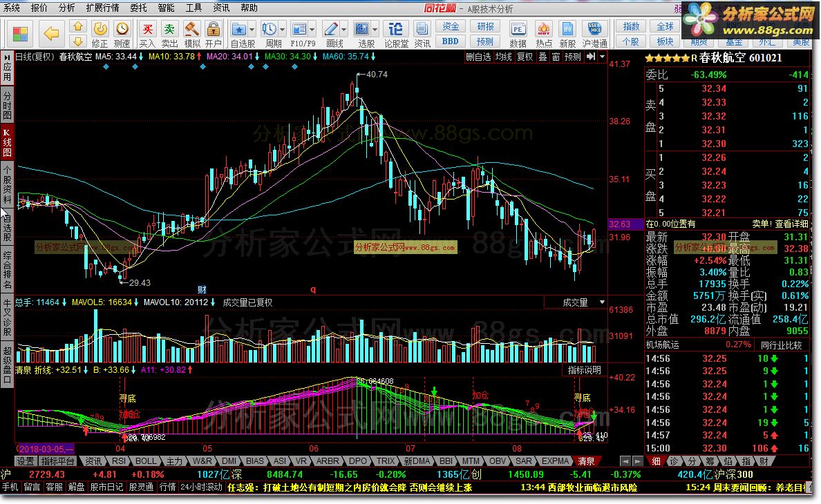Viewport: 821px width, 504px height.
Task: Expand the 画线 dropdown arrow
Action: tap(344, 29)
